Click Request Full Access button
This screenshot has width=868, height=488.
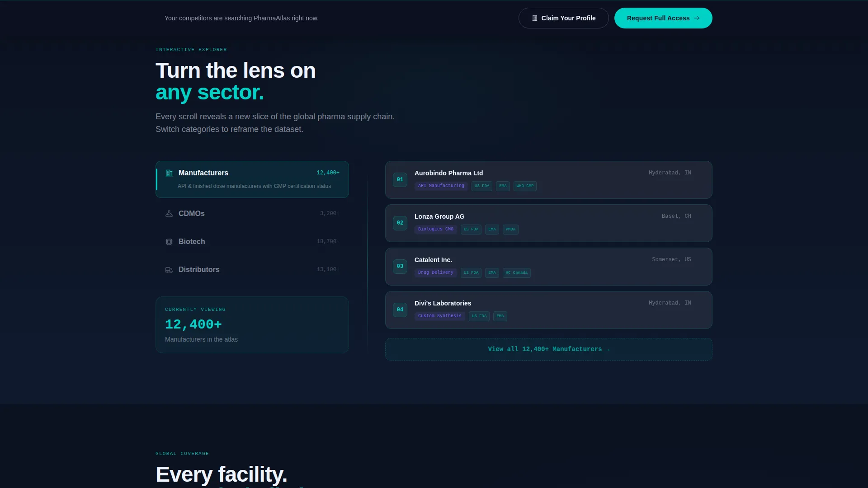point(663,18)
